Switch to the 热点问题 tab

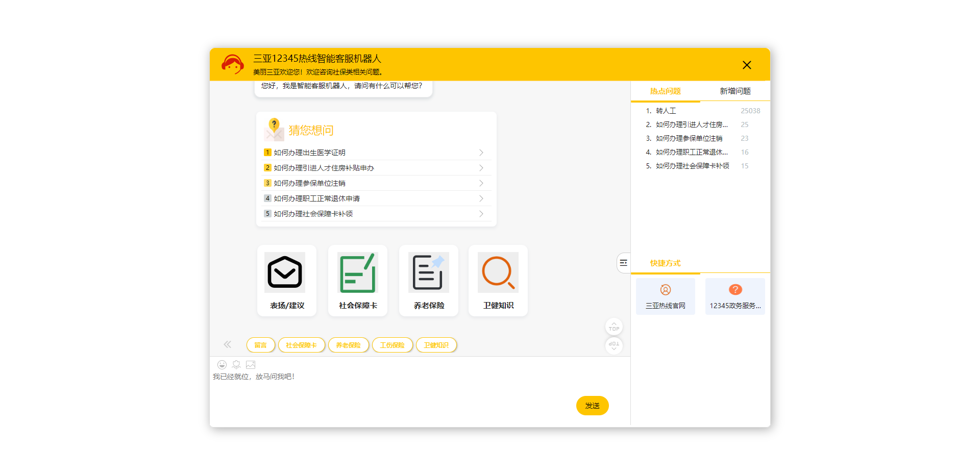pyautogui.click(x=666, y=91)
